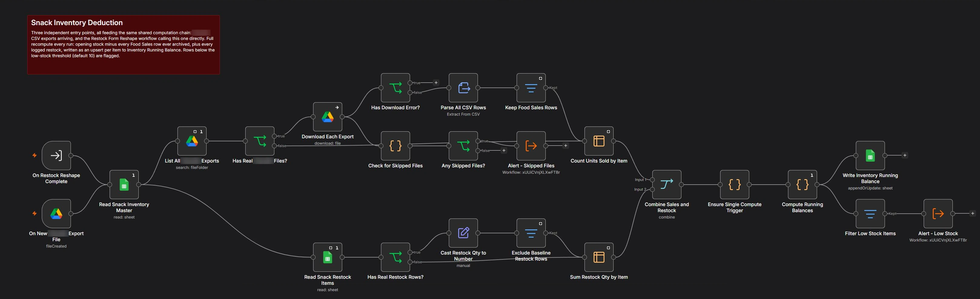Add node after Alert - Low Stock output
The image size is (980, 299).
tap(972, 213)
